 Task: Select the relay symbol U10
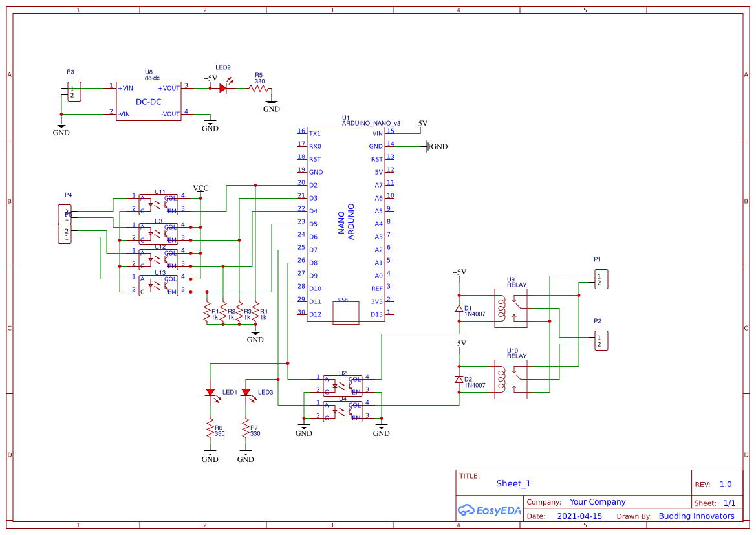point(510,380)
